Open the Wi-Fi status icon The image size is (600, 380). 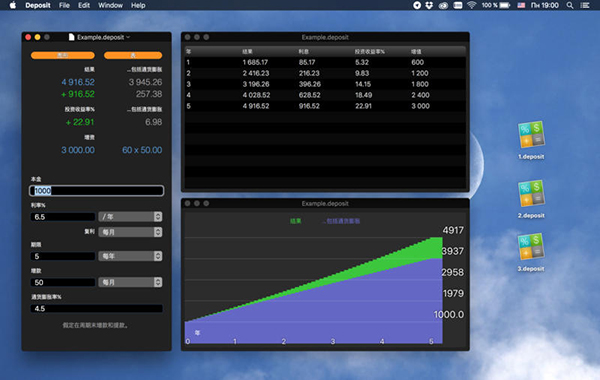coord(471,5)
